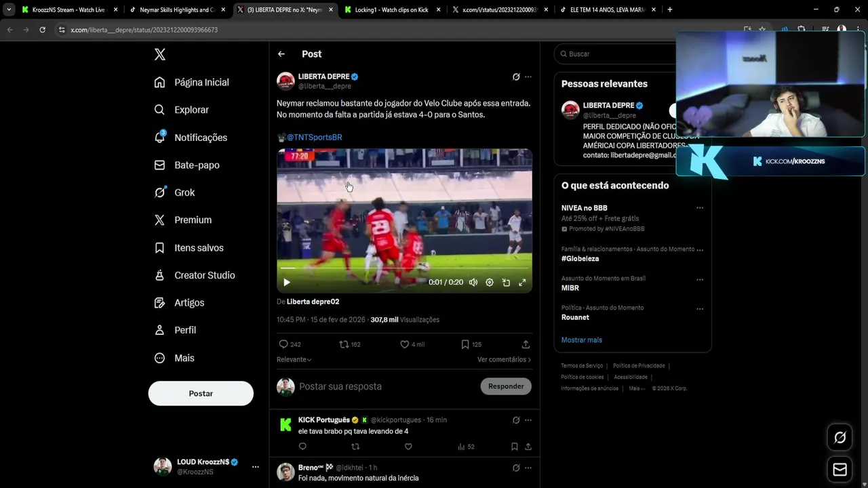Open more options on LIBERTA DEPRE post

pyautogui.click(x=528, y=77)
